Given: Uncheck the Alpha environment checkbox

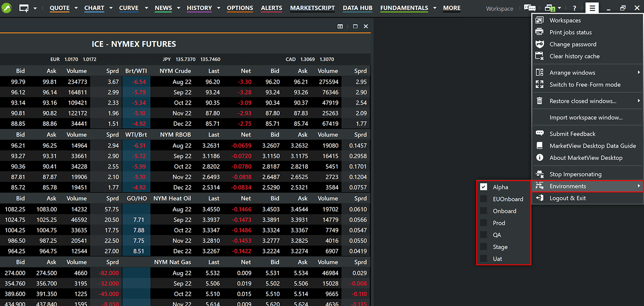Looking at the screenshot, I should click(483, 187).
